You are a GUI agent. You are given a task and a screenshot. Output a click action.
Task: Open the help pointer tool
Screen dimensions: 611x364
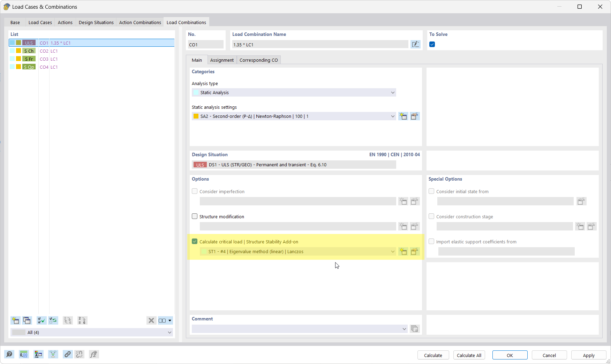[x=9, y=354]
